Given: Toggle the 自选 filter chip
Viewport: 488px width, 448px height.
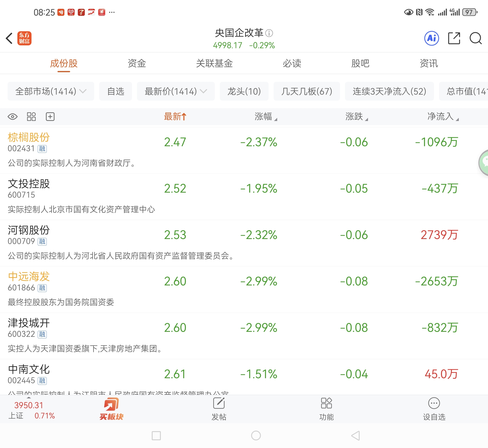Looking at the screenshot, I should click(x=115, y=91).
